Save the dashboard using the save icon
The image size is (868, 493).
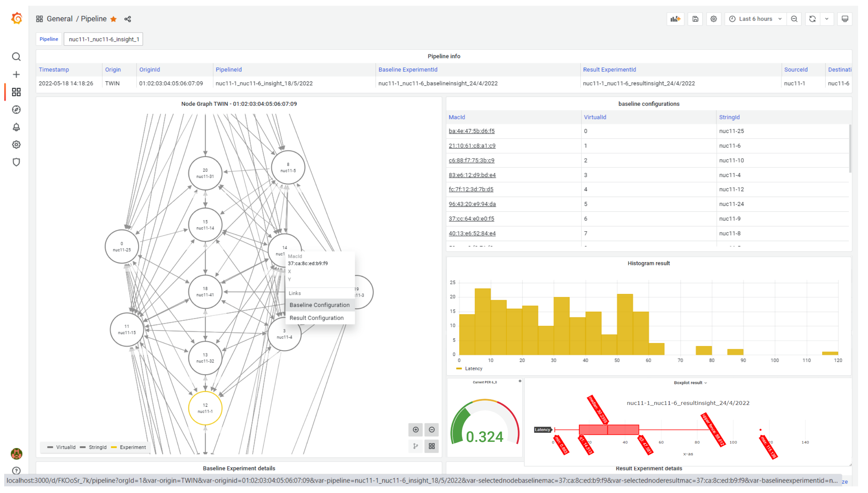tap(695, 19)
